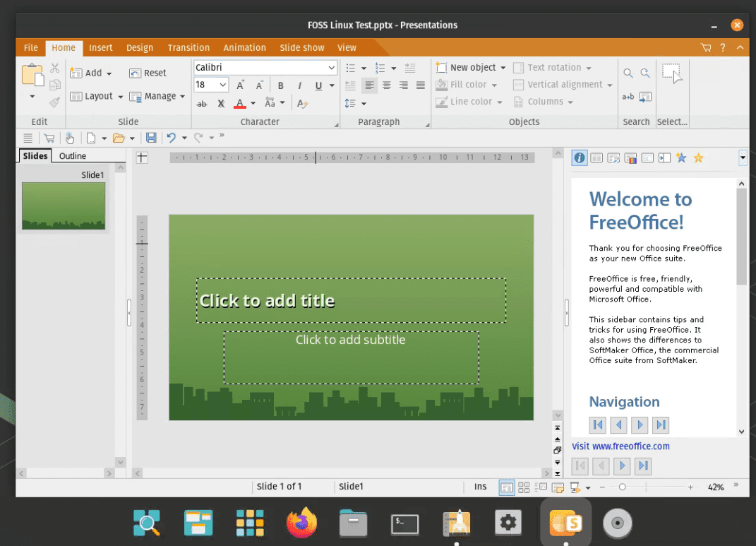Apply bullet list formatting
The width and height of the screenshot is (756, 546).
click(x=351, y=68)
